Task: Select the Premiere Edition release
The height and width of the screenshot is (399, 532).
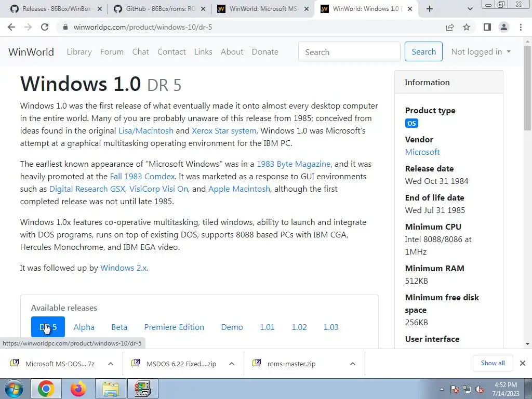Action: [x=174, y=327]
